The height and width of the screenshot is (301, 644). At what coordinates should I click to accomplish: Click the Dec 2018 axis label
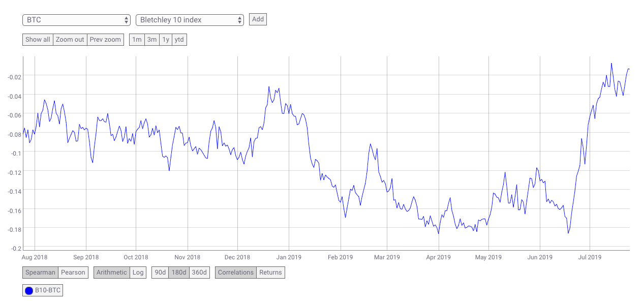pyautogui.click(x=237, y=257)
